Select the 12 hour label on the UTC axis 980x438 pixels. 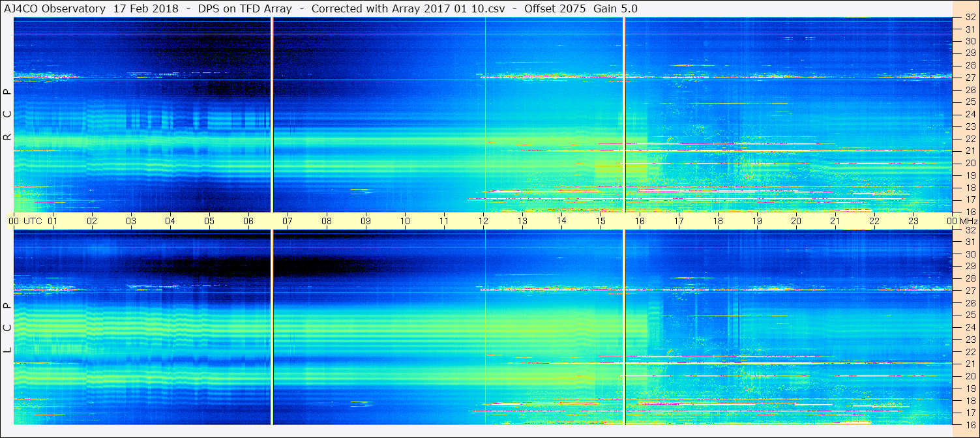point(483,221)
